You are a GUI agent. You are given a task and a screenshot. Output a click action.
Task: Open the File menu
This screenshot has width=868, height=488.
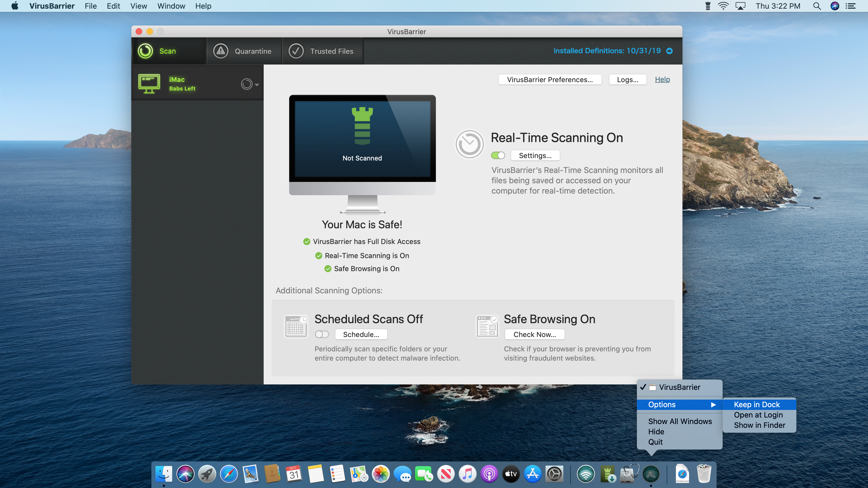tap(91, 6)
